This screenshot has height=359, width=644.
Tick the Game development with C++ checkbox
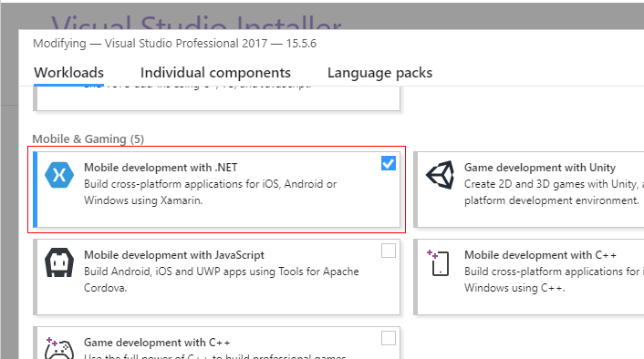tap(388, 338)
